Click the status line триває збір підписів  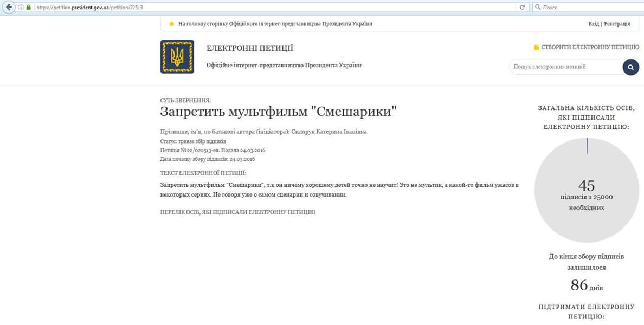(193, 141)
